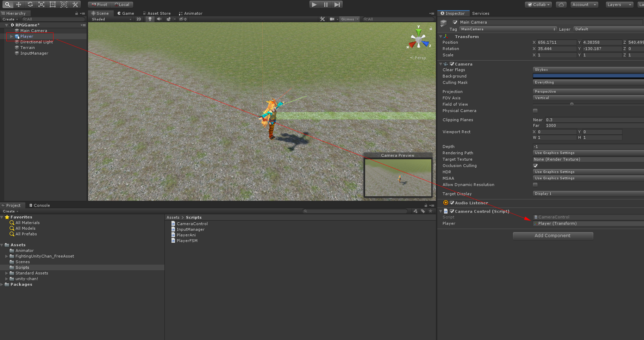Toggle Local/Global handle rotation

click(122, 5)
